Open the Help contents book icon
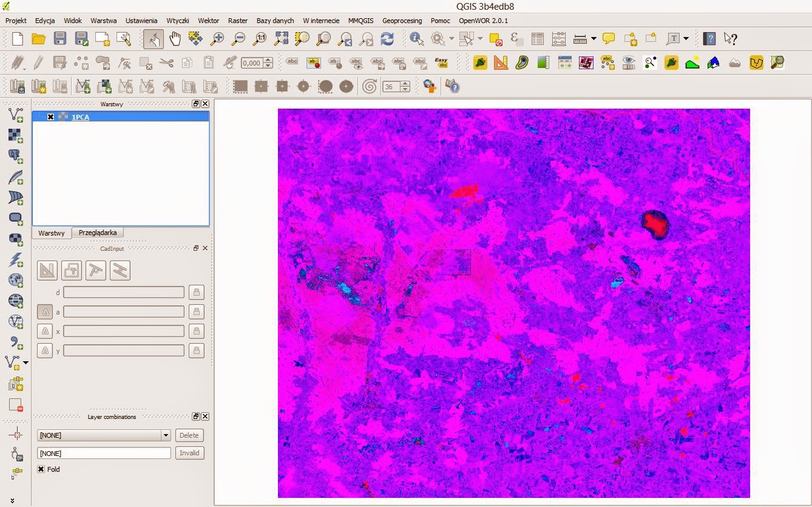The height and width of the screenshot is (507, 812). (x=709, y=39)
